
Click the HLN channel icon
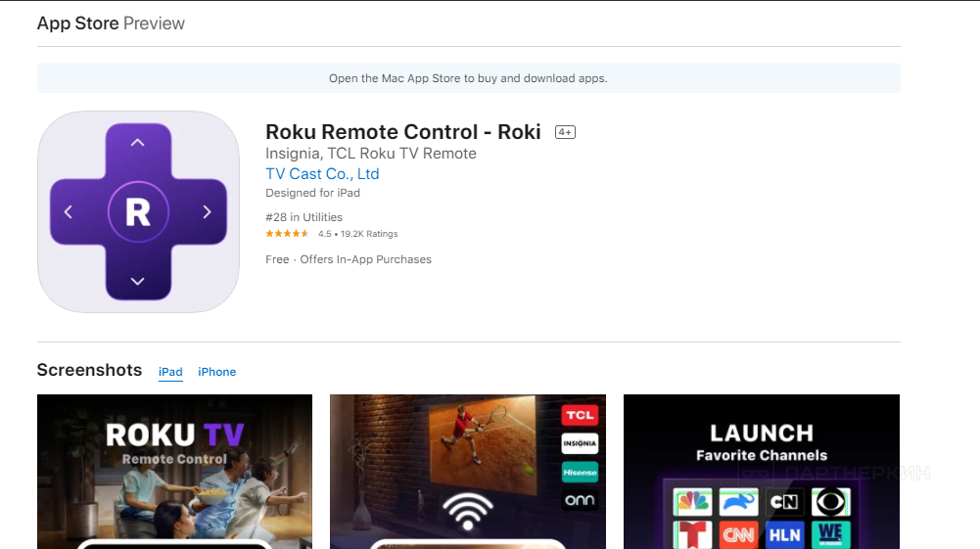784,534
